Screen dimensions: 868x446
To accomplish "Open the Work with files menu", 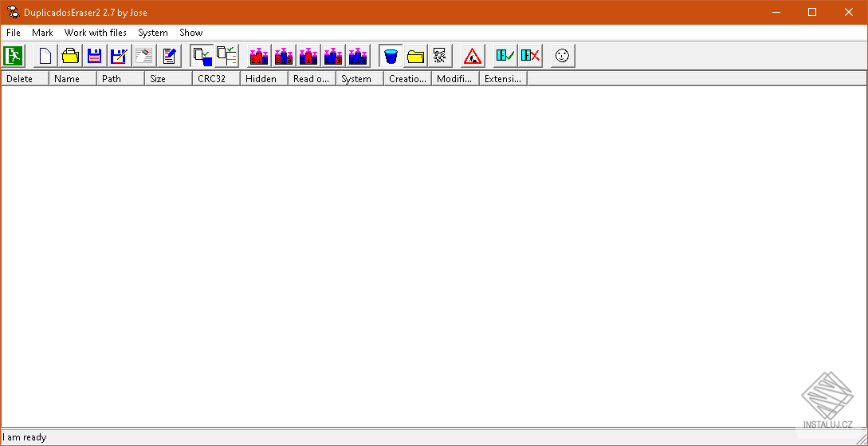I will 95,33.
